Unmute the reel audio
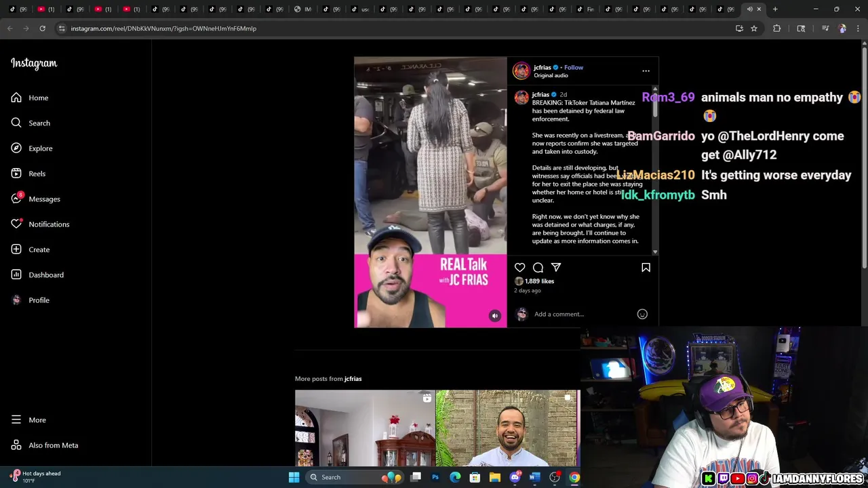This screenshot has width=868, height=488. point(495,316)
